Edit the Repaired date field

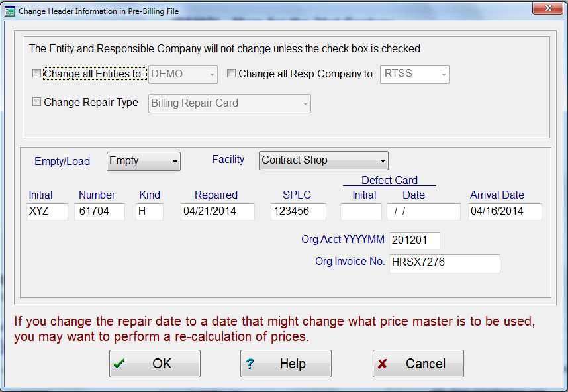(x=217, y=212)
